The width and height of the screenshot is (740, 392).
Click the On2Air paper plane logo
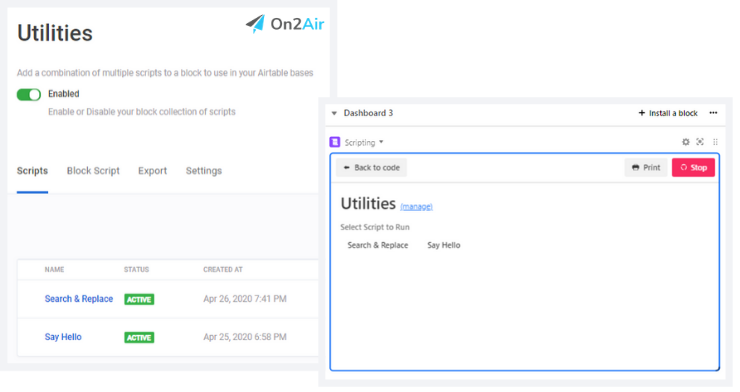[255, 23]
